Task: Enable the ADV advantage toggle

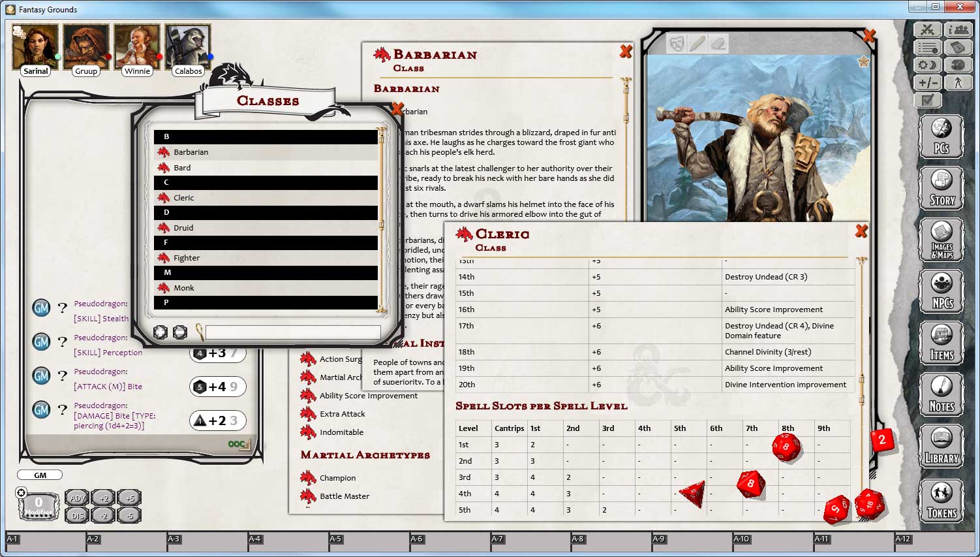Action: click(78, 498)
